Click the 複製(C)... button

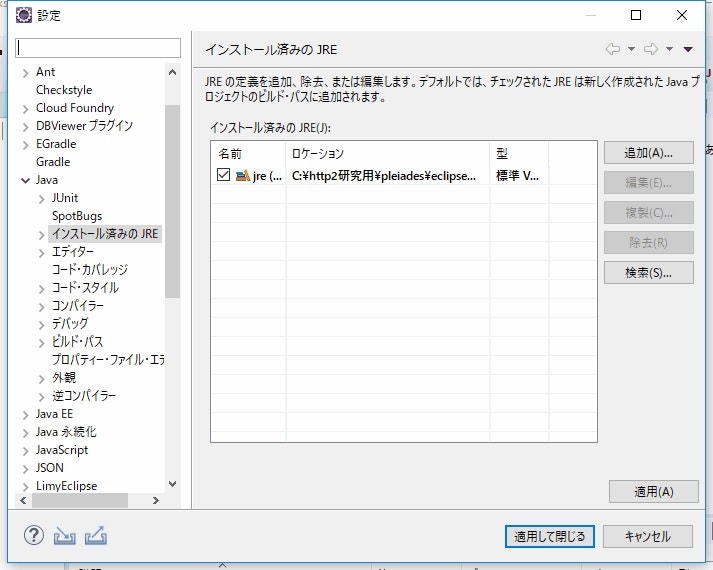click(x=648, y=213)
